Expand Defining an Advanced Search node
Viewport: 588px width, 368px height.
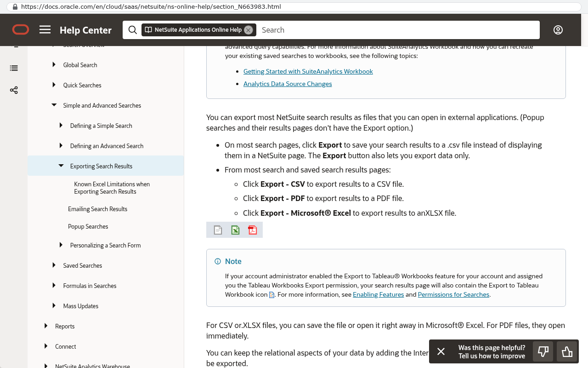(x=61, y=146)
